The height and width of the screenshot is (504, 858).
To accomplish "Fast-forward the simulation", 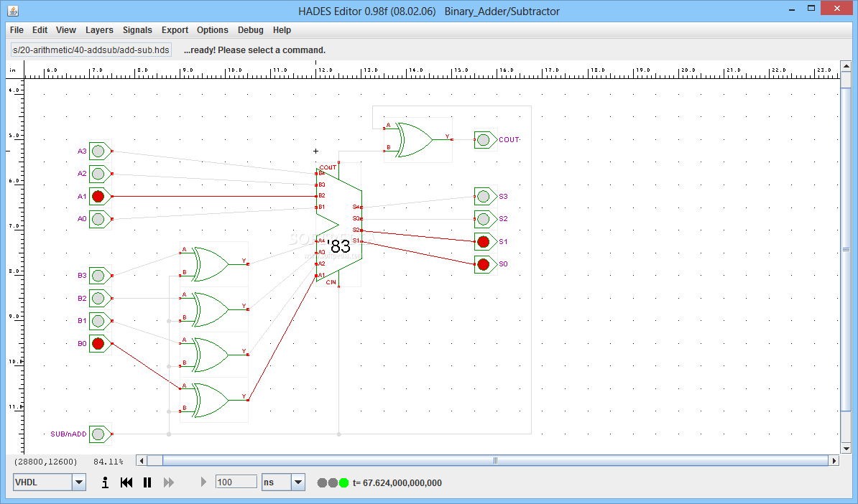I will tap(169, 482).
